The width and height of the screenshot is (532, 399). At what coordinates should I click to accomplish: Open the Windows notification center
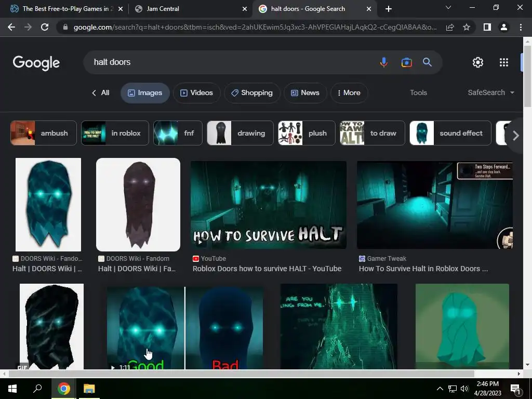(515, 389)
